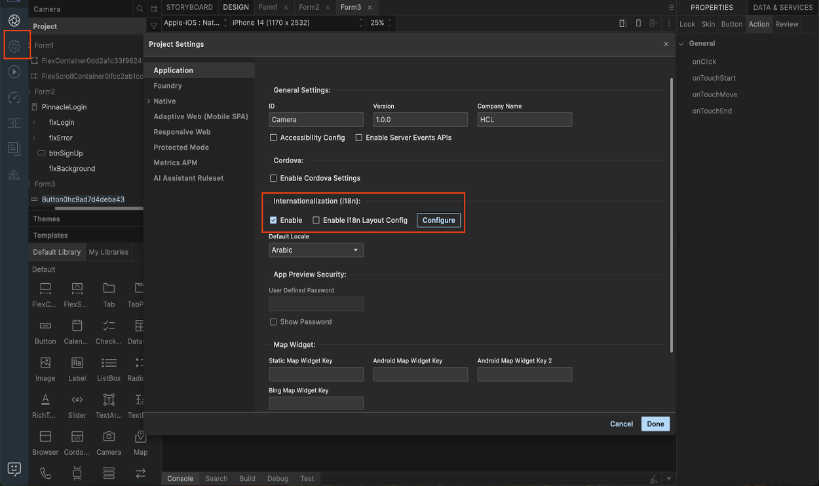Screen dimensions: 820x486
Task: Pick the Browser widget icon
Action: [x=45, y=438]
